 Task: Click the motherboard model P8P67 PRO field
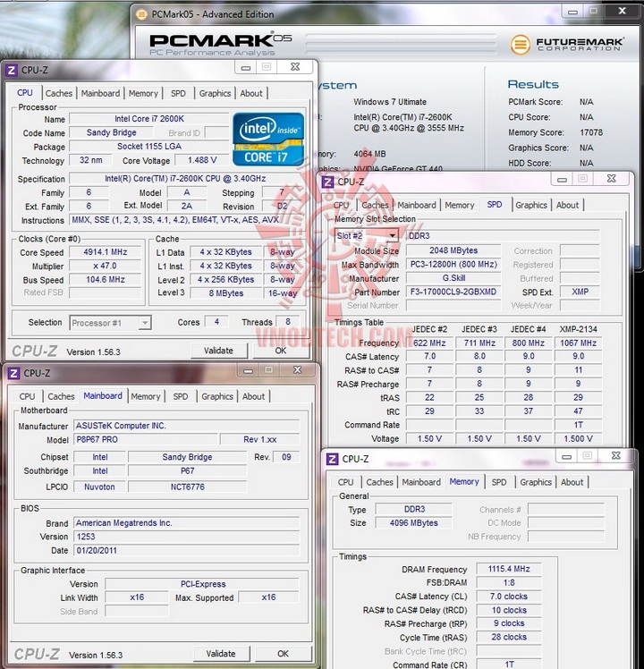click(145, 439)
